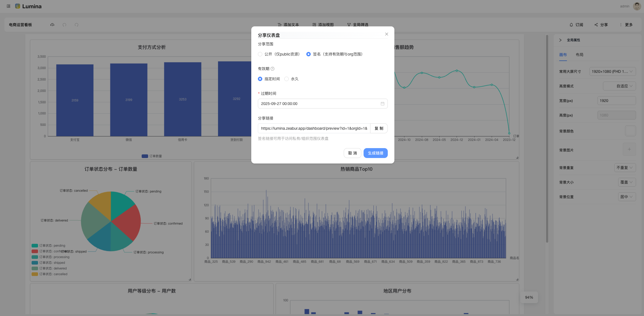The image size is (644, 316).
Task: Open the 常用大屏尺寸 dropdown
Action: 612,71
